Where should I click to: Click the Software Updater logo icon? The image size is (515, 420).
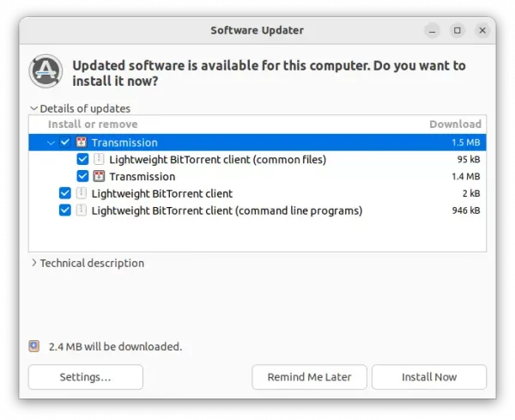click(45, 71)
